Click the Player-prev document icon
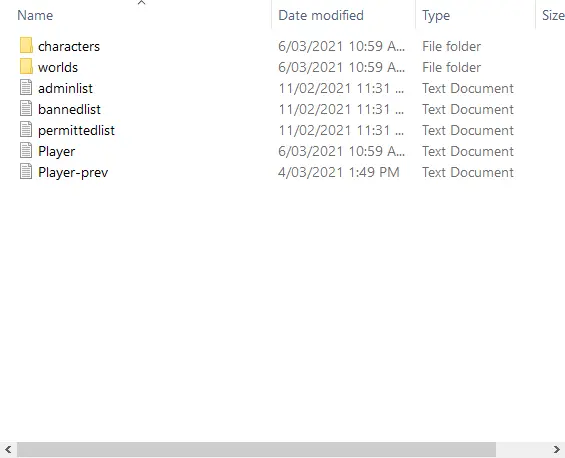This screenshot has width=565, height=458. point(26,172)
